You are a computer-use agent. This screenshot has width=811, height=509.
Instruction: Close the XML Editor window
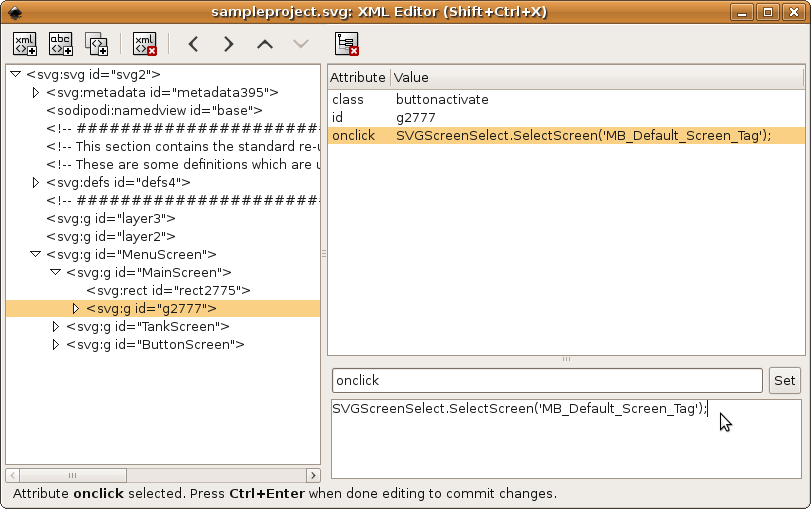[x=794, y=12]
